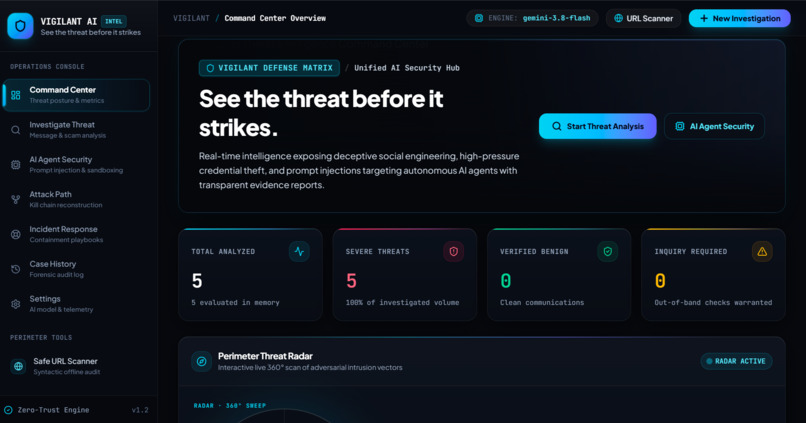Click the Perimeter Threat Radar title
This screenshot has width=806, height=423.
tap(265, 356)
